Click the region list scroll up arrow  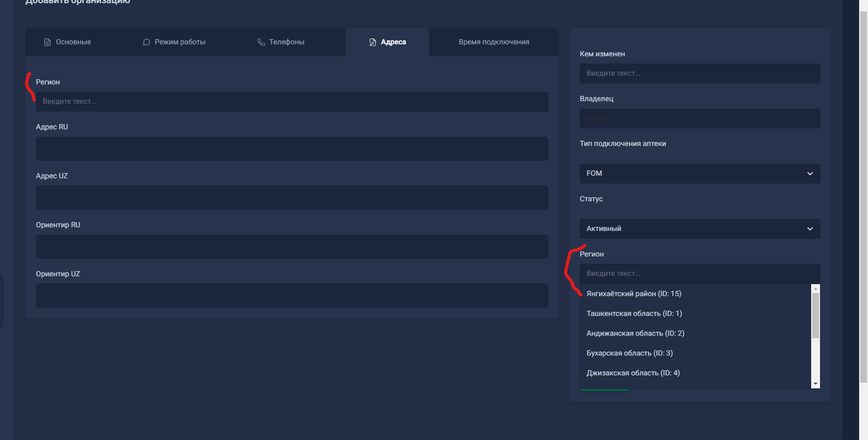(816, 289)
